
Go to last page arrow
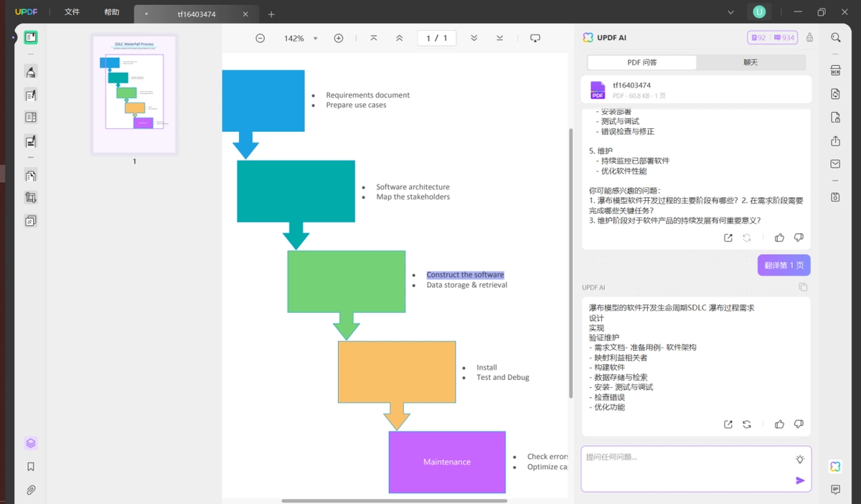[x=499, y=38]
